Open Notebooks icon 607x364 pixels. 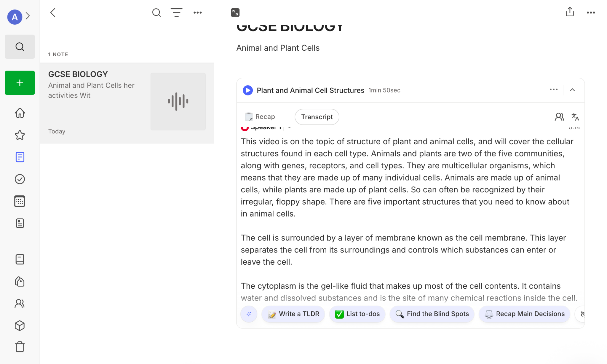coord(20,259)
